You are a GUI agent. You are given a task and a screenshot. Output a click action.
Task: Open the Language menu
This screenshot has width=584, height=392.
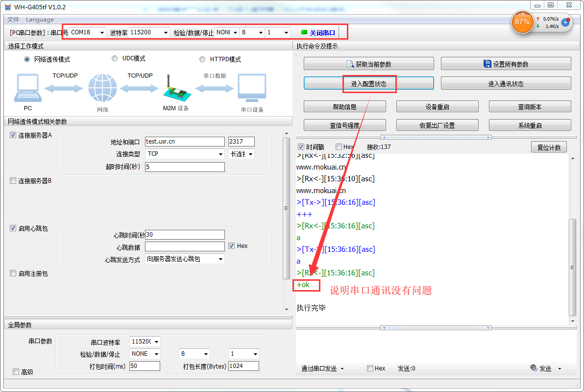40,20
